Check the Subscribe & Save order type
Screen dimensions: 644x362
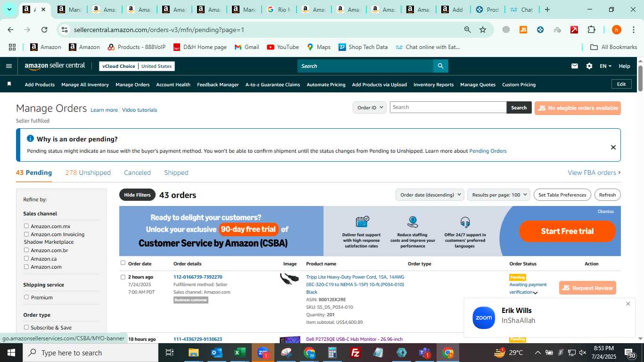point(26,327)
